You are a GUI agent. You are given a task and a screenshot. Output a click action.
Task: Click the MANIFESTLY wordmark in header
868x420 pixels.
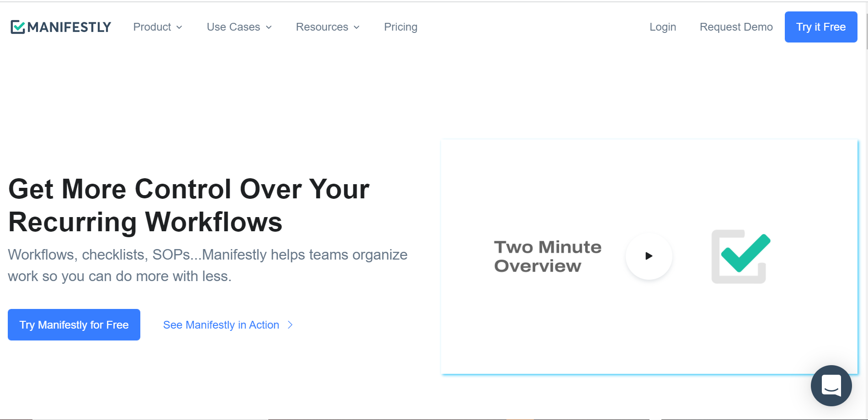tap(69, 27)
